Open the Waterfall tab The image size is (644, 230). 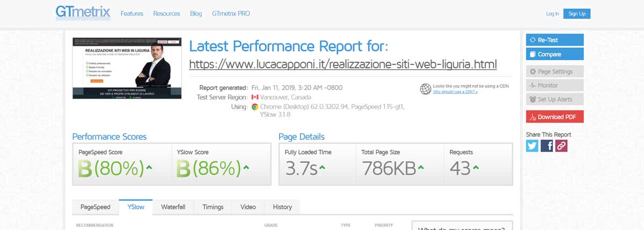click(x=173, y=207)
